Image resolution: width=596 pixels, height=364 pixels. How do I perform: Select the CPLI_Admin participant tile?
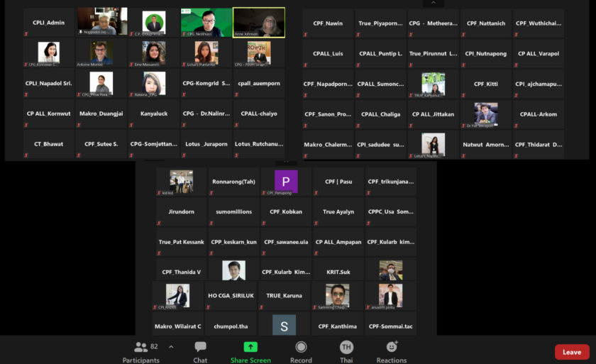49,23
